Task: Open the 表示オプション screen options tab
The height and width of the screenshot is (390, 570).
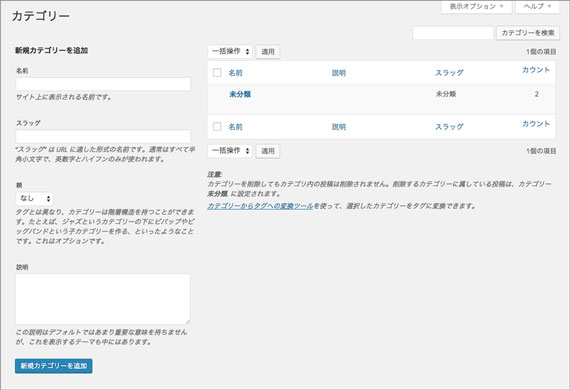Action: (x=476, y=7)
